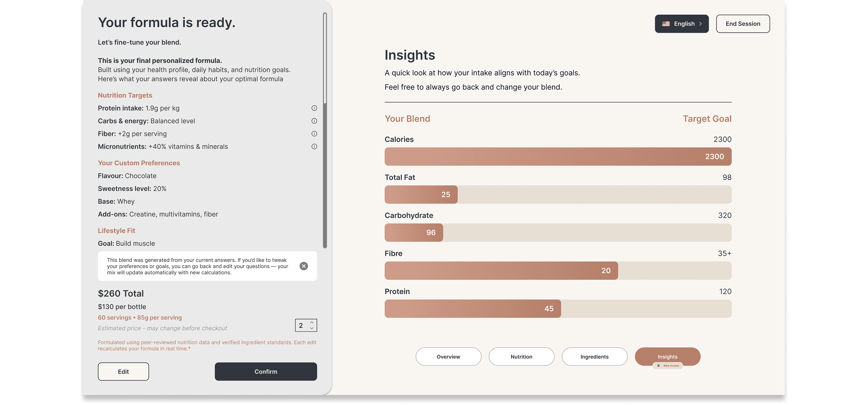Image resolution: width=868 pixels, height=405 pixels.
Task: Open info icon for Carbs & energy
Action: tap(314, 121)
